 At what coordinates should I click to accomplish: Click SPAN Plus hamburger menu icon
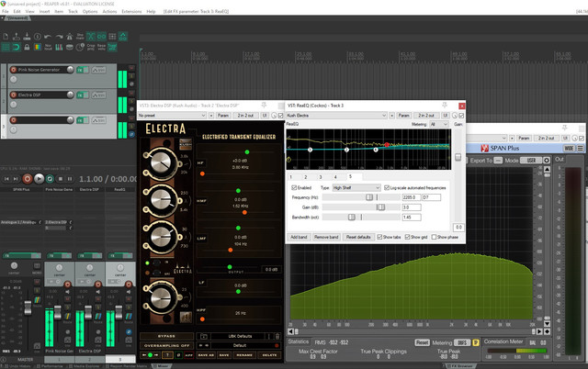pyautogui.click(x=580, y=149)
